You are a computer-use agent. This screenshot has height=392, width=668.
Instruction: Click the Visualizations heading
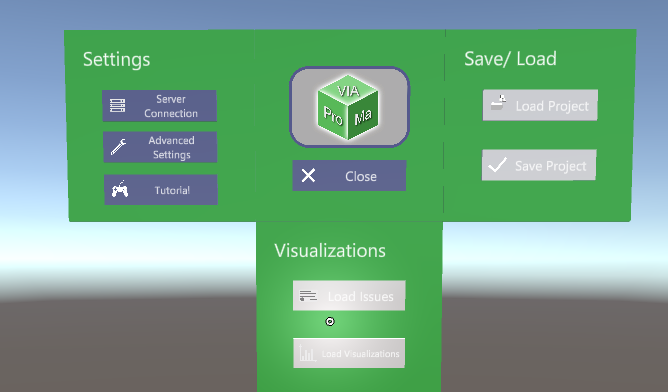click(330, 251)
